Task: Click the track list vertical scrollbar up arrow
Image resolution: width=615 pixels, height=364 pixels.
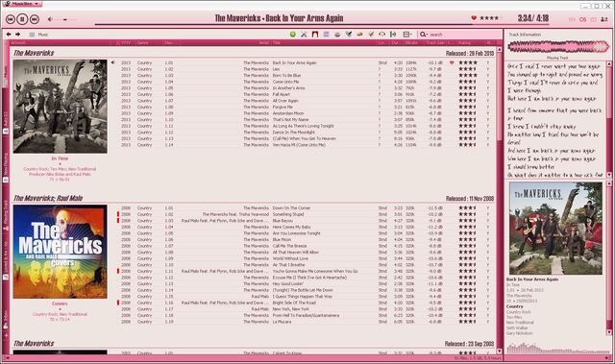Action: 500,50
